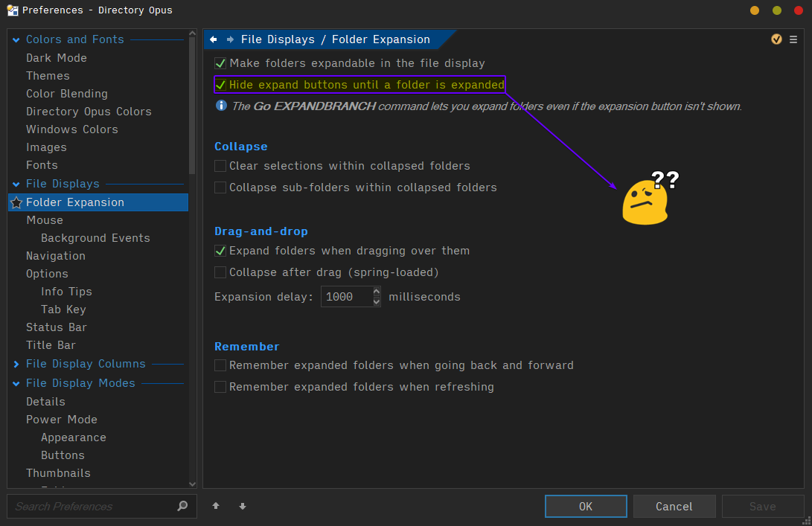
Task: Click the Save button
Action: point(763,507)
